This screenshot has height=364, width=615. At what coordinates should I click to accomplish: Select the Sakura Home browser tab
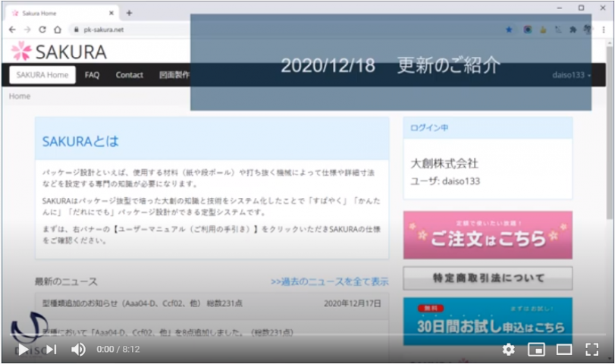tap(63, 13)
